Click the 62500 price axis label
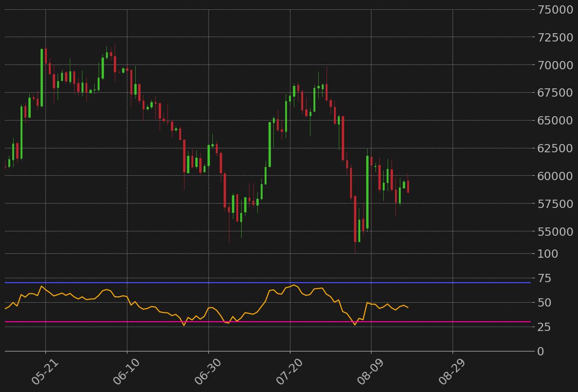This screenshot has width=578, height=392. tap(555, 148)
